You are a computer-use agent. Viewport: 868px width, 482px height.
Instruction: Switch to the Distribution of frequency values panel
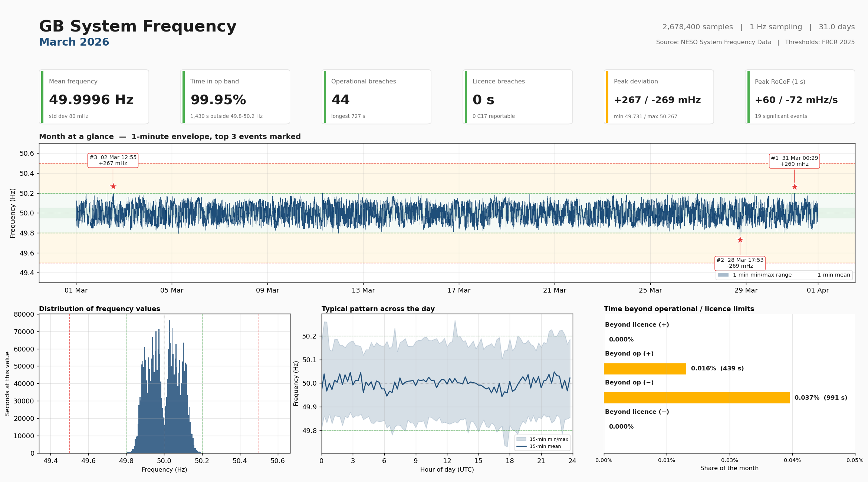coord(99,308)
